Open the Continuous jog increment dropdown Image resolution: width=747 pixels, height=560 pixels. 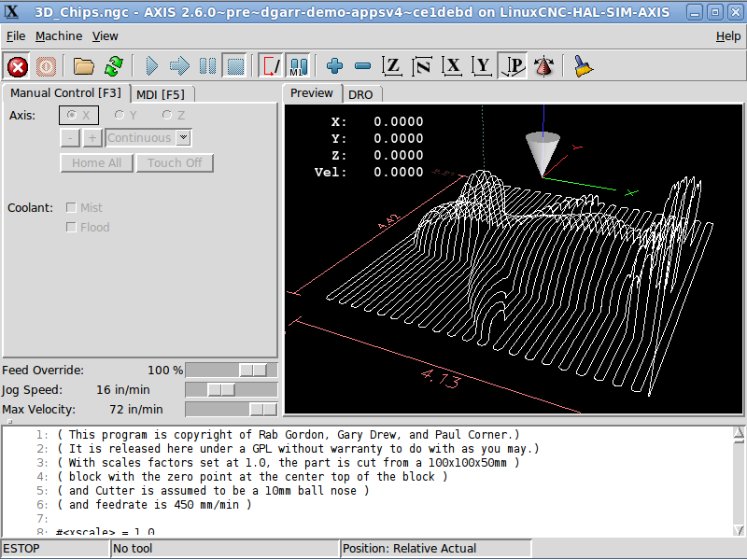point(184,138)
